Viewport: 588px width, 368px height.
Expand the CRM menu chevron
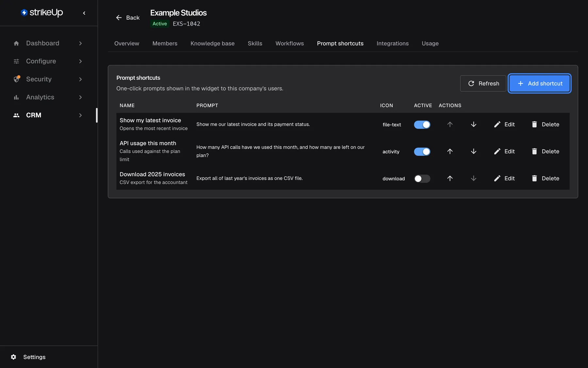(80, 115)
